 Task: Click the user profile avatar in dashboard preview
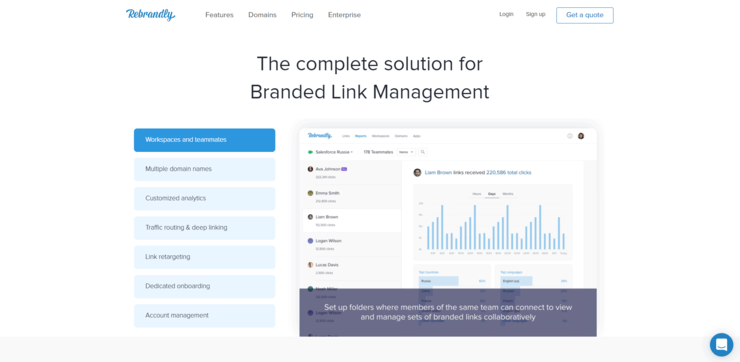click(x=581, y=136)
